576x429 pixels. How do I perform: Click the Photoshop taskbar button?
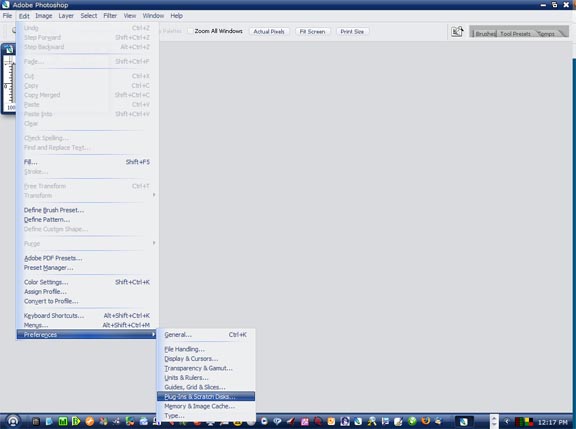(x=464, y=421)
